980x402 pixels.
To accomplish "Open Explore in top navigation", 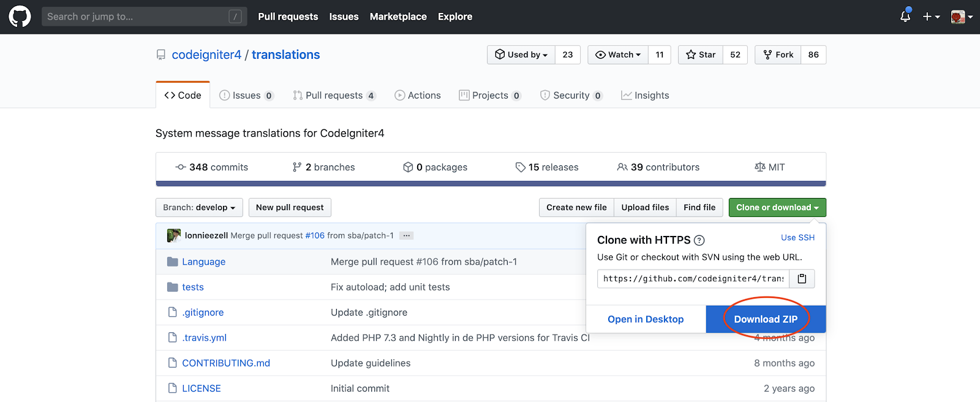I will [x=455, y=17].
